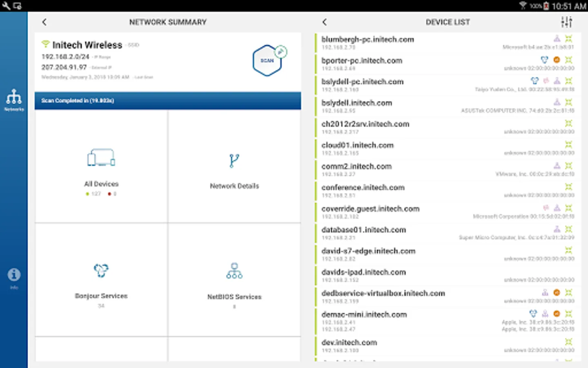Tap purple icon on database01 row
The image size is (588, 368).
tap(557, 229)
